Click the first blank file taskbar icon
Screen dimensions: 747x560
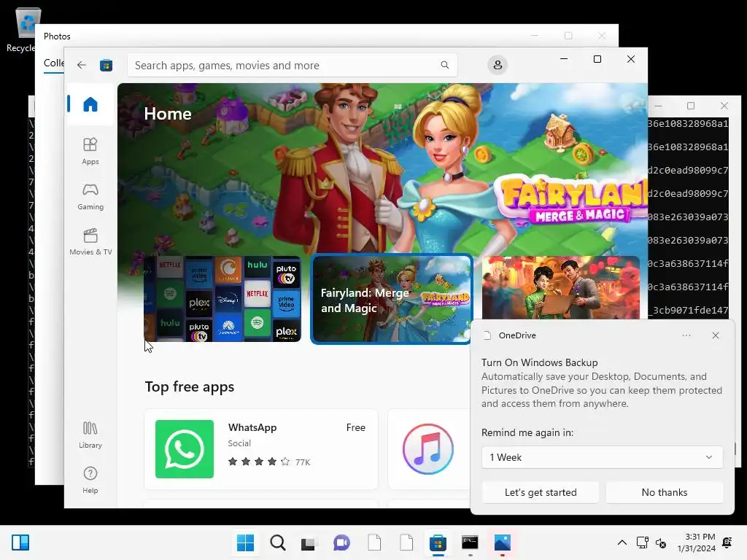(374, 542)
